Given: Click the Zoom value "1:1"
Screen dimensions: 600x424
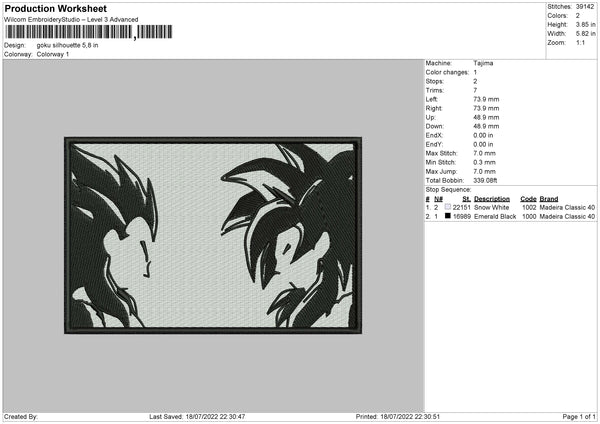Looking at the screenshot, I should tap(580, 43).
